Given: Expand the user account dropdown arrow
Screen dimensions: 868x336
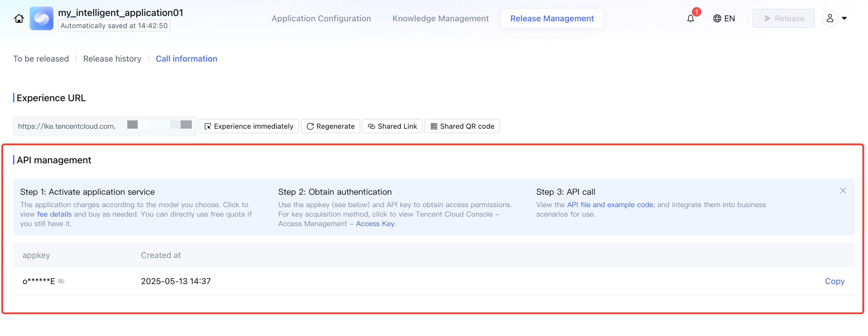Looking at the screenshot, I should coord(844,19).
